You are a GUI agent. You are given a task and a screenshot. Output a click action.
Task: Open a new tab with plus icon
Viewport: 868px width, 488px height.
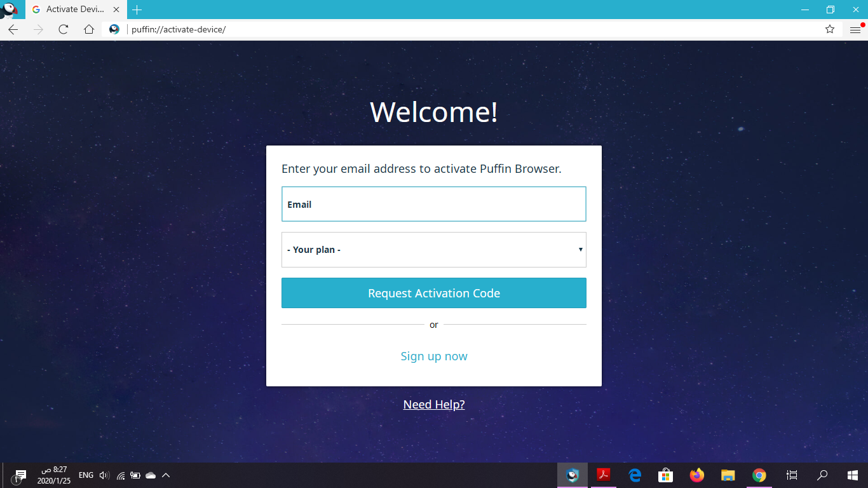pyautogui.click(x=137, y=10)
